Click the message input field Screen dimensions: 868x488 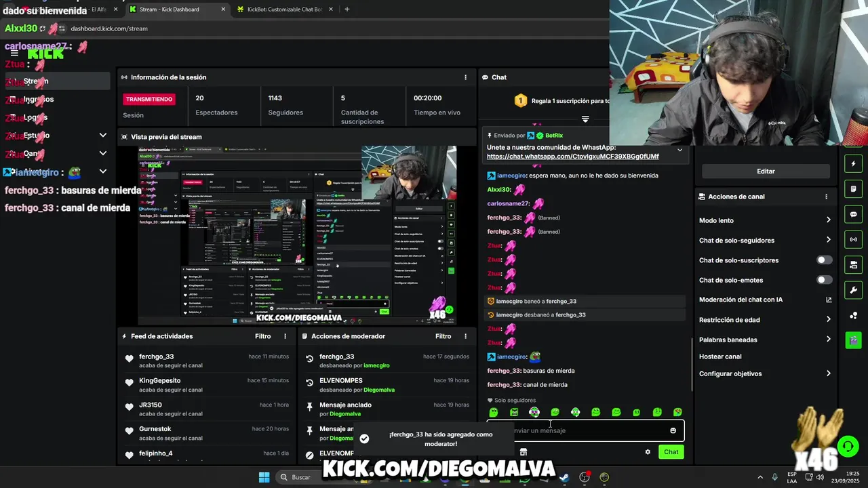[x=585, y=430]
